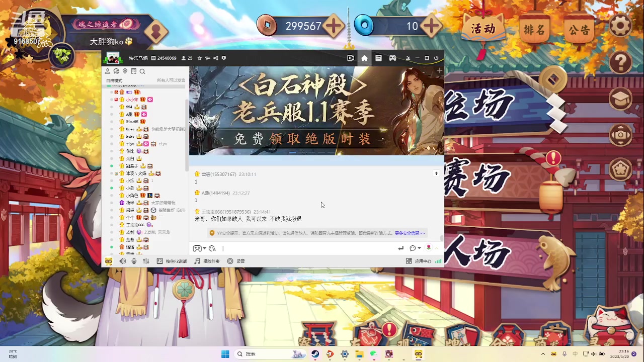The image size is (644, 362).
Task: Open the game camera screenshot icon
Action: 620,134
